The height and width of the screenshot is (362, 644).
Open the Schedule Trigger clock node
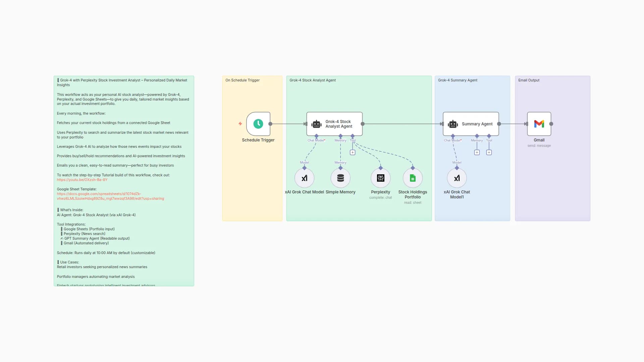(x=258, y=124)
